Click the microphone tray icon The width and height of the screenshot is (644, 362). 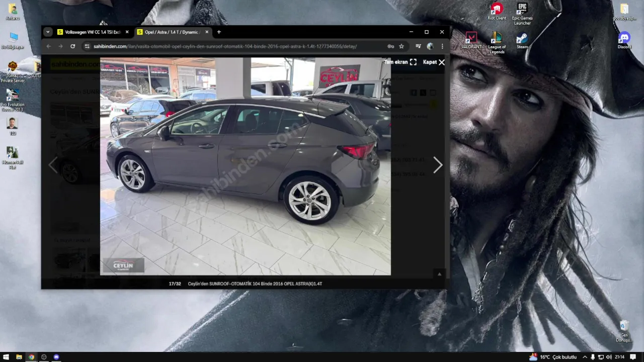pyautogui.click(x=593, y=357)
